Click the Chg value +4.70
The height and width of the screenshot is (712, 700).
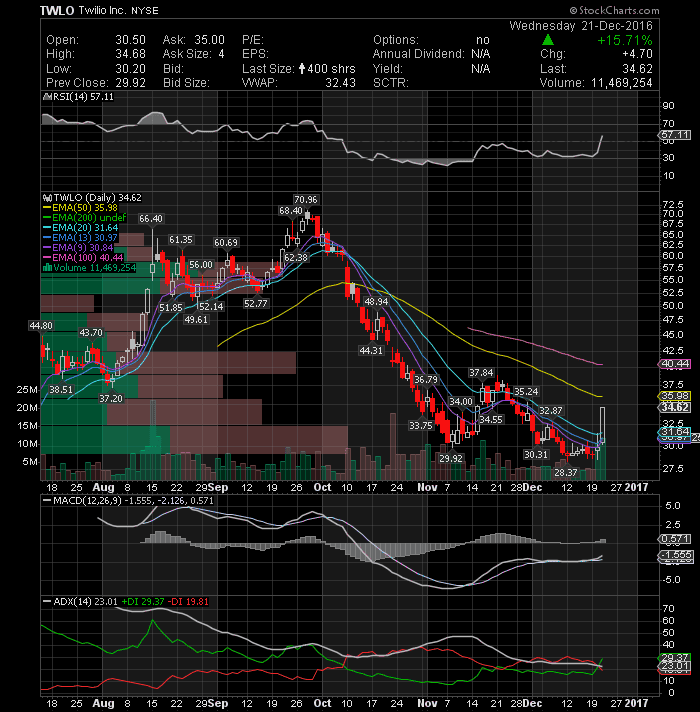point(637,54)
